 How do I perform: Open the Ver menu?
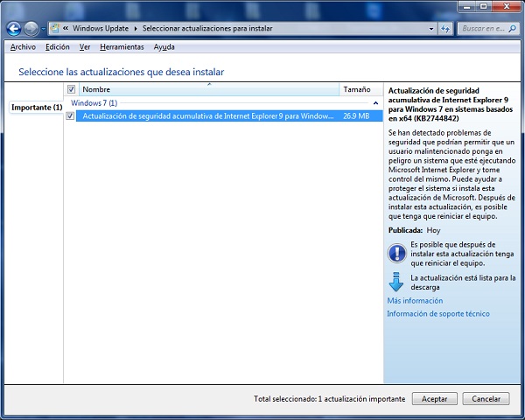pos(85,47)
